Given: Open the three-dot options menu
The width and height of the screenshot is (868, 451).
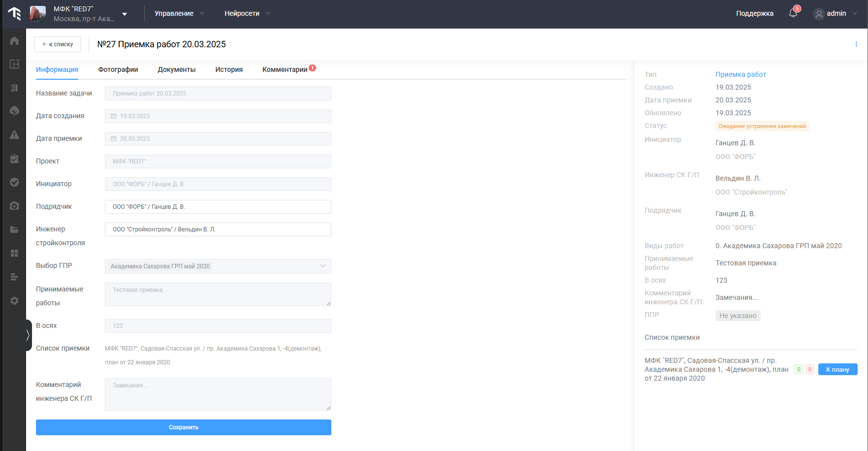Looking at the screenshot, I should click(856, 44).
